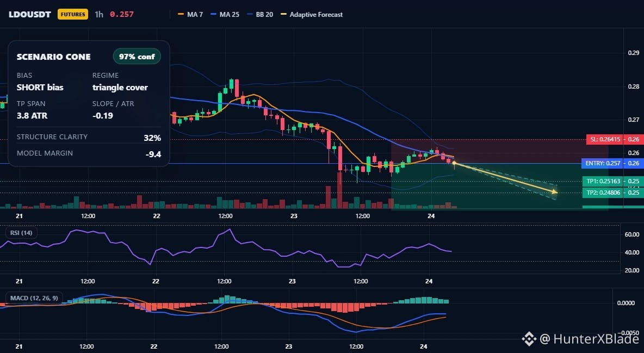Click the 3.8 ATR value
This screenshot has height=353, width=644.
(32, 115)
